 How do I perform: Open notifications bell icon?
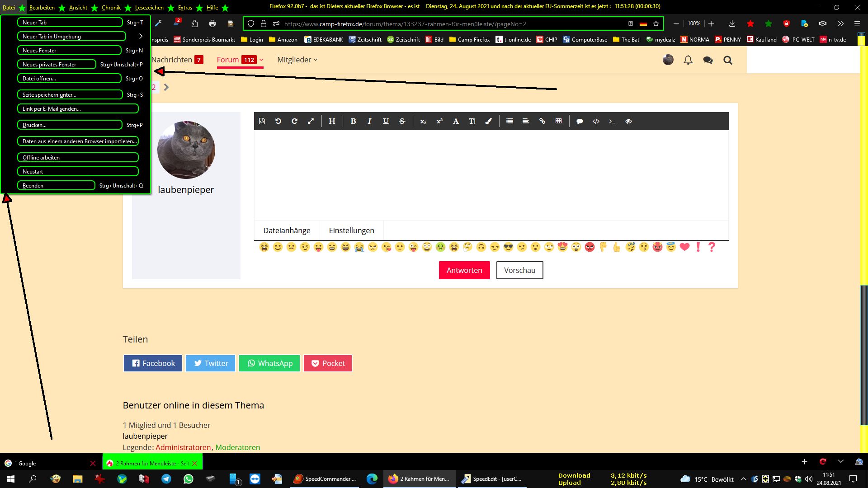[x=688, y=60]
